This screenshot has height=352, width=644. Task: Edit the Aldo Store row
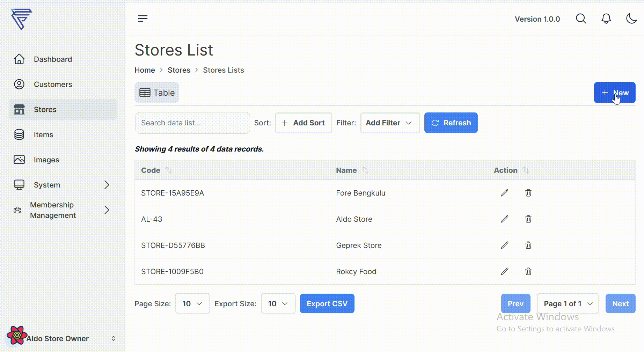pyautogui.click(x=505, y=219)
